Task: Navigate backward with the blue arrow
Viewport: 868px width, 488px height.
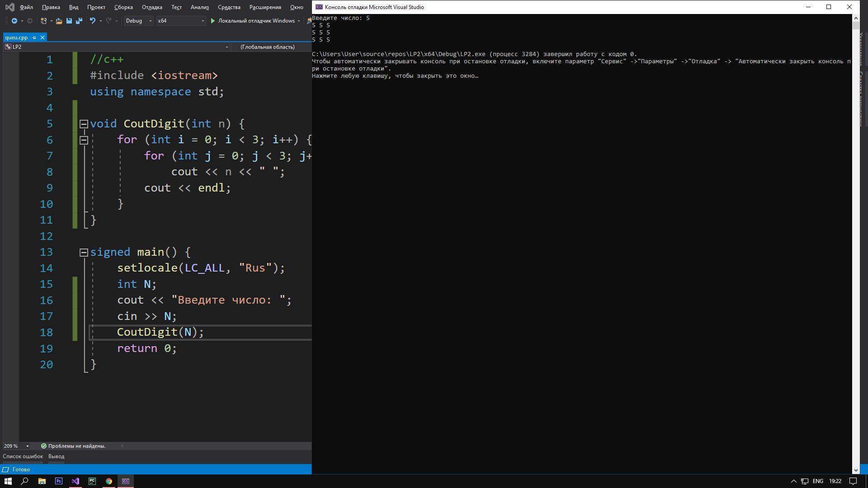Action: click(14, 21)
